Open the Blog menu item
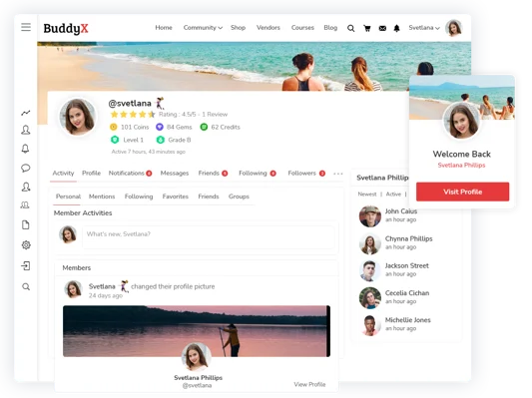The height and width of the screenshot is (398, 532). tap(330, 28)
